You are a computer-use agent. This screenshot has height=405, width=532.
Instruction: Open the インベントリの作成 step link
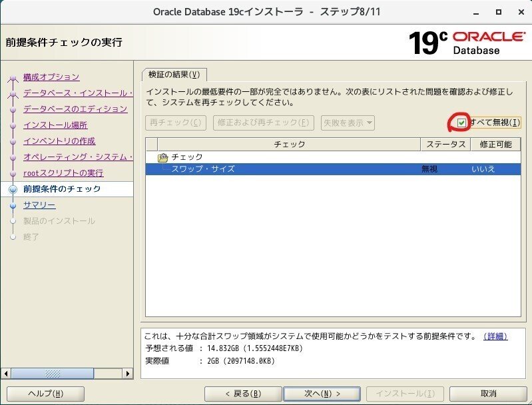coord(59,141)
